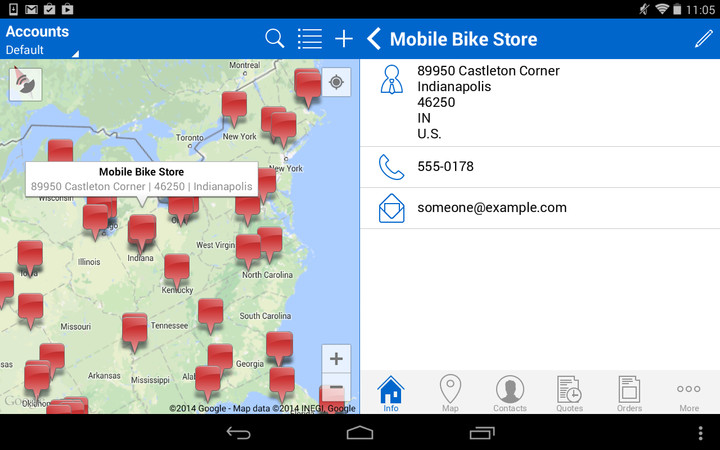
Task: Tap the someone@example.com email address
Action: pos(492,208)
